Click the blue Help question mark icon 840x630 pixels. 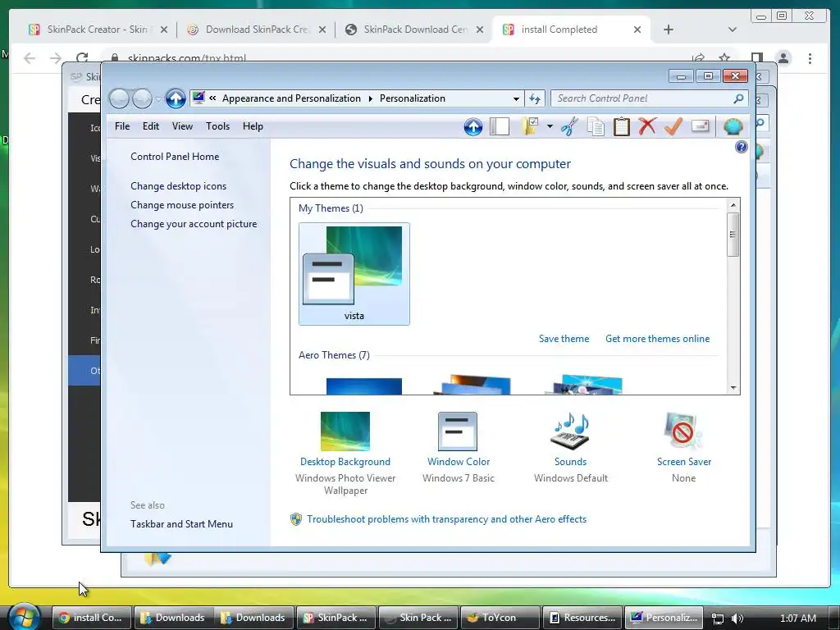pyautogui.click(x=742, y=147)
